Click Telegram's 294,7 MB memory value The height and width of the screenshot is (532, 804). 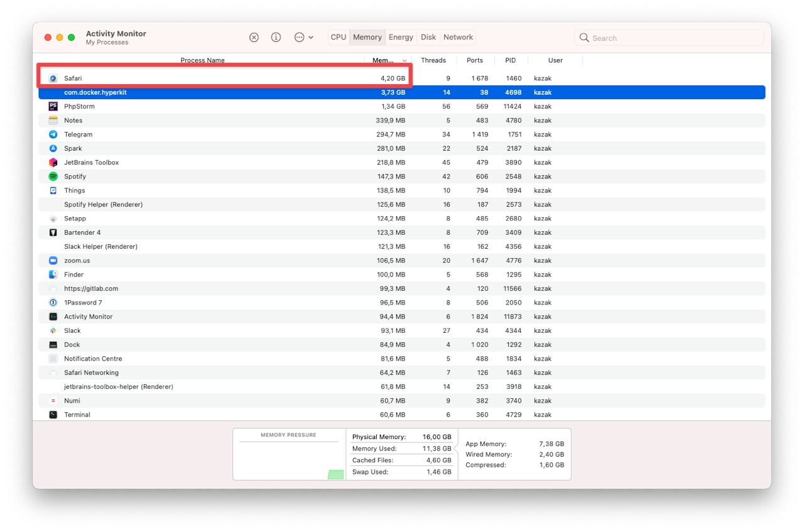(x=391, y=134)
